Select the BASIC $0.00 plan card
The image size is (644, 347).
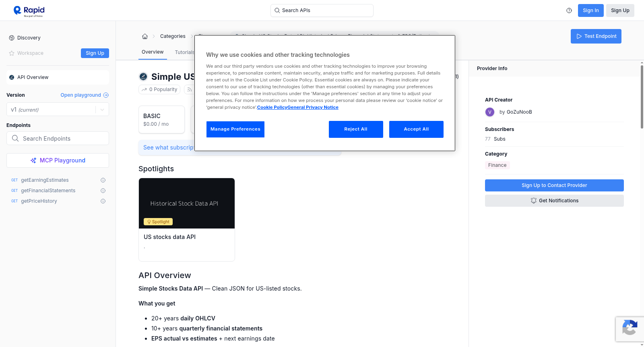(x=162, y=120)
